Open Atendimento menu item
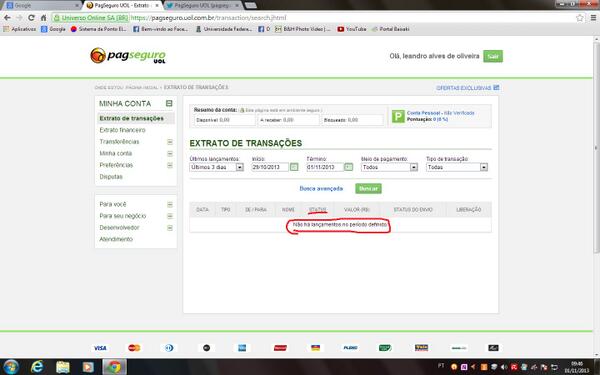Screen dimensions: 600x375 116,239
